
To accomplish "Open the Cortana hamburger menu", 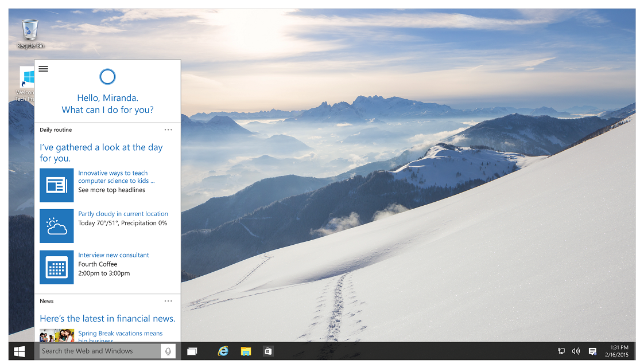I will (43, 69).
